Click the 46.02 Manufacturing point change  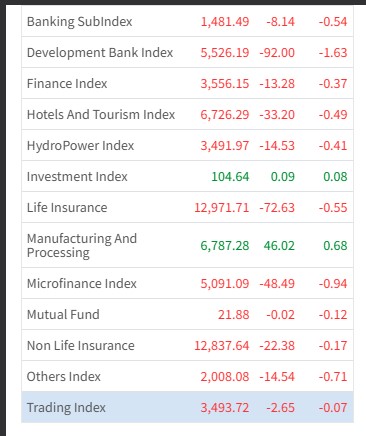[x=279, y=246]
